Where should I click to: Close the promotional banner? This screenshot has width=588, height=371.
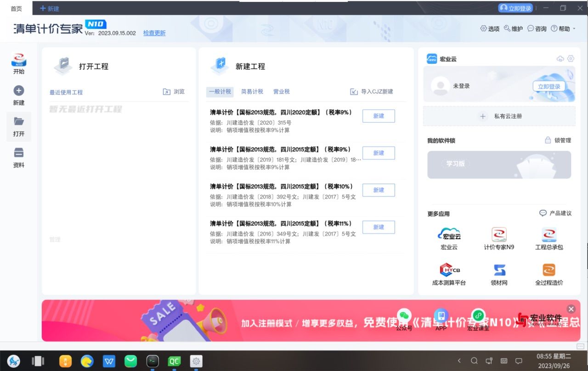(x=571, y=309)
